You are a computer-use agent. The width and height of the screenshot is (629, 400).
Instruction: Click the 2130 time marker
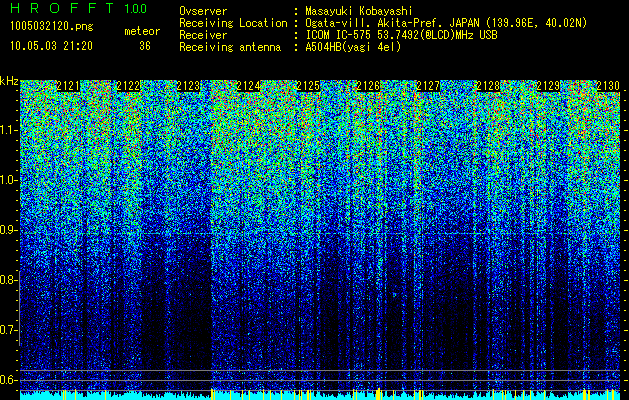[608, 86]
